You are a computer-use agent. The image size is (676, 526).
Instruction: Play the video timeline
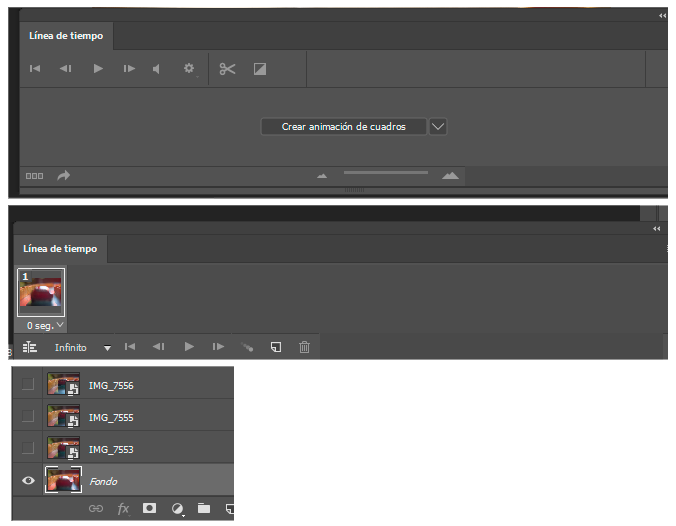click(x=98, y=69)
